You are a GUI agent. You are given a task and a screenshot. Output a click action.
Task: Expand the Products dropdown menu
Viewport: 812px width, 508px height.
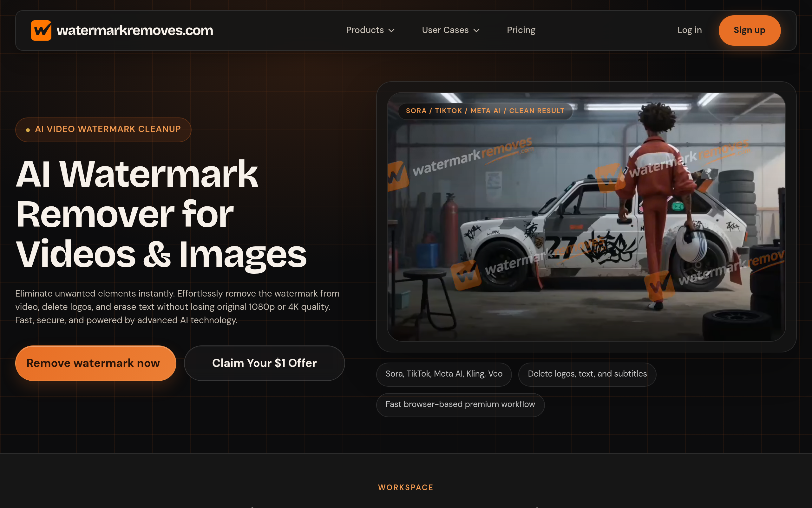(x=370, y=30)
